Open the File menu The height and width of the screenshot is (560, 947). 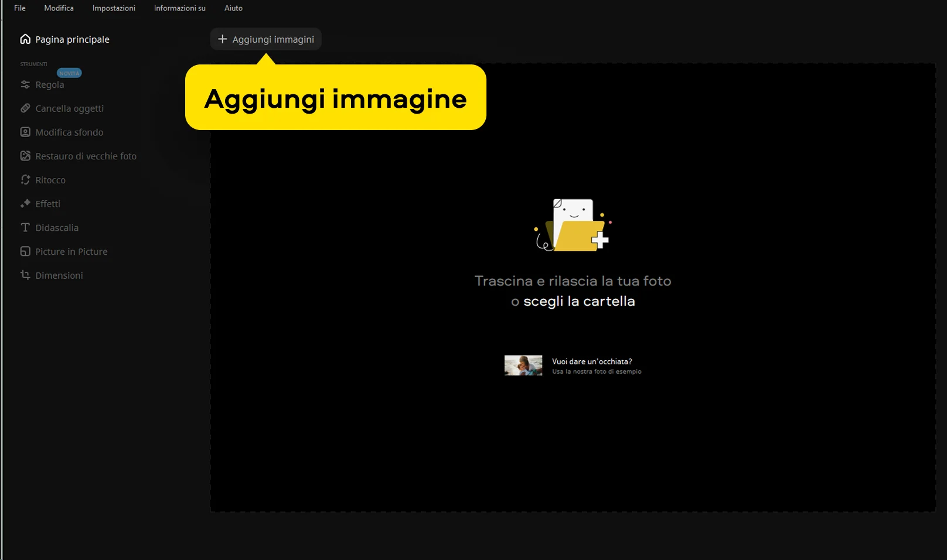pos(20,8)
